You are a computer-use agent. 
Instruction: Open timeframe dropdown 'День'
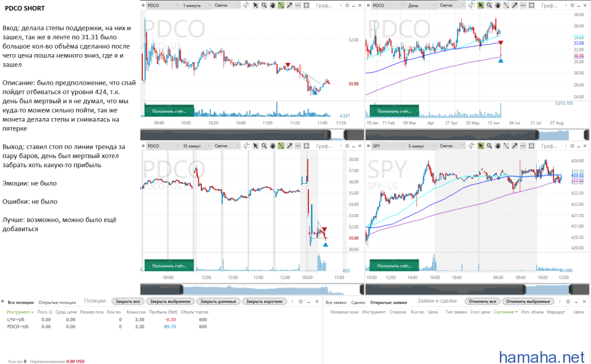click(x=420, y=6)
